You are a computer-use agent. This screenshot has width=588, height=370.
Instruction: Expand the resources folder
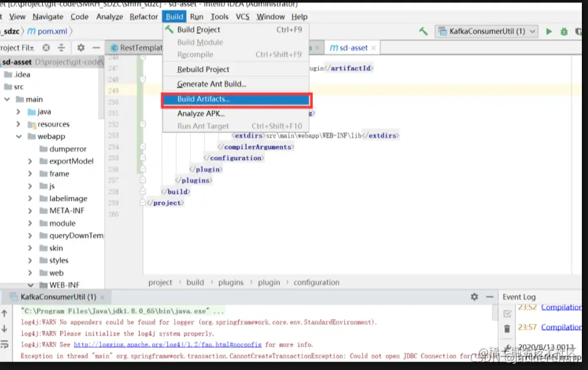click(x=18, y=124)
